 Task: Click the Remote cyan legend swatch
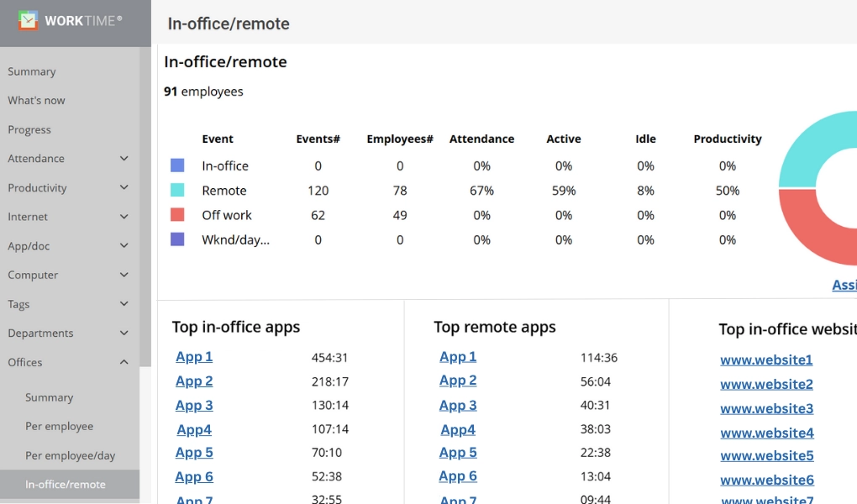[x=177, y=191]
